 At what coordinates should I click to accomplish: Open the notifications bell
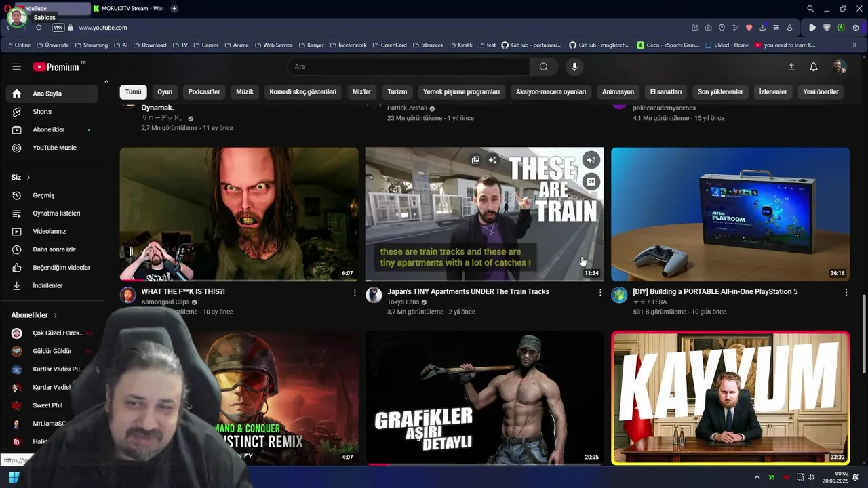pyautogui.click(x=814, y=66)
